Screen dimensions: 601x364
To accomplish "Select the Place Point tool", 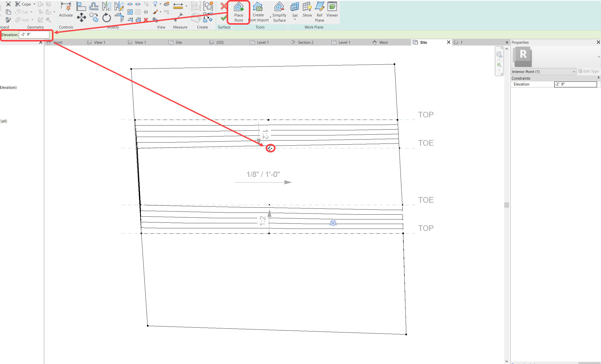I will (238, 12).
